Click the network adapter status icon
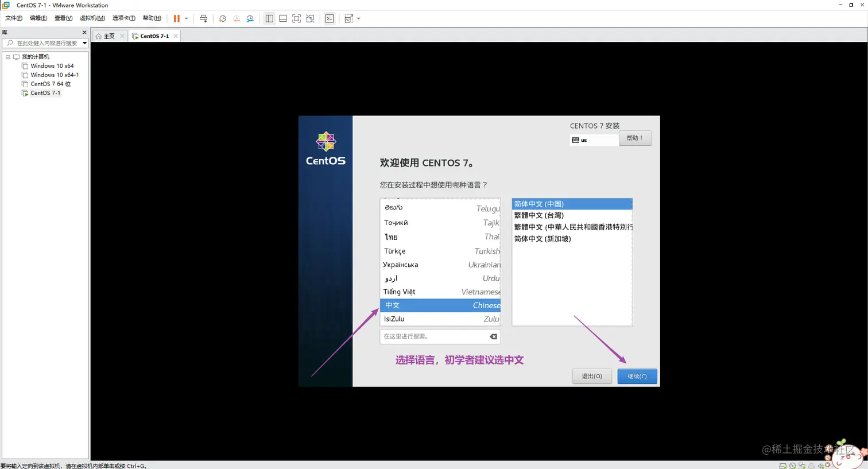 [802, 466]
